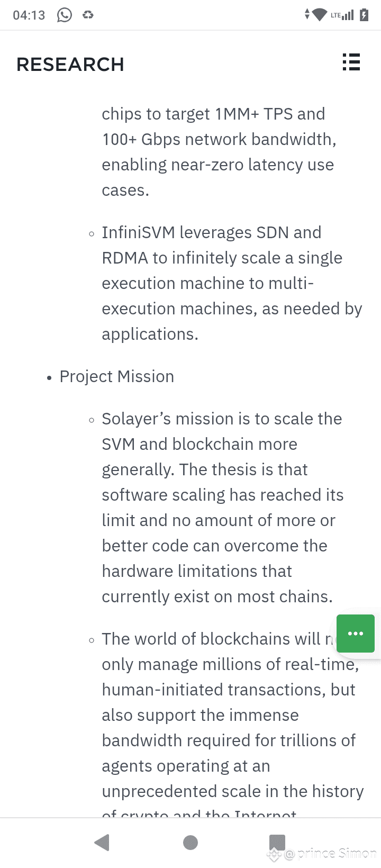Tap the LTE signal strength indicator

tap(342, 15)
